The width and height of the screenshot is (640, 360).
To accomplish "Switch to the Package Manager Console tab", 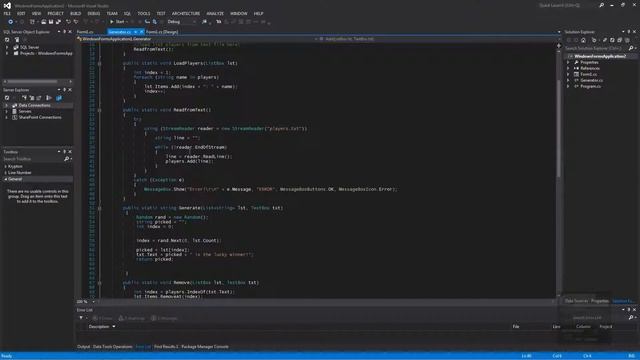I will [205, 347].
